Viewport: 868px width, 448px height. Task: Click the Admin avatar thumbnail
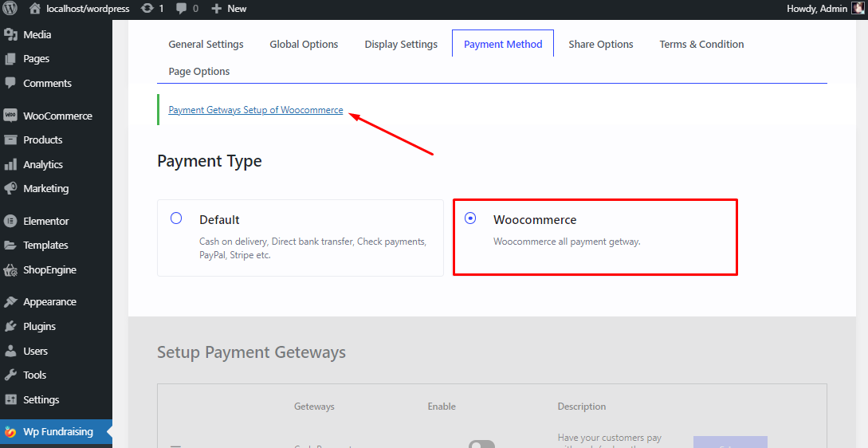pyautogui.click(x=858, y=8)
